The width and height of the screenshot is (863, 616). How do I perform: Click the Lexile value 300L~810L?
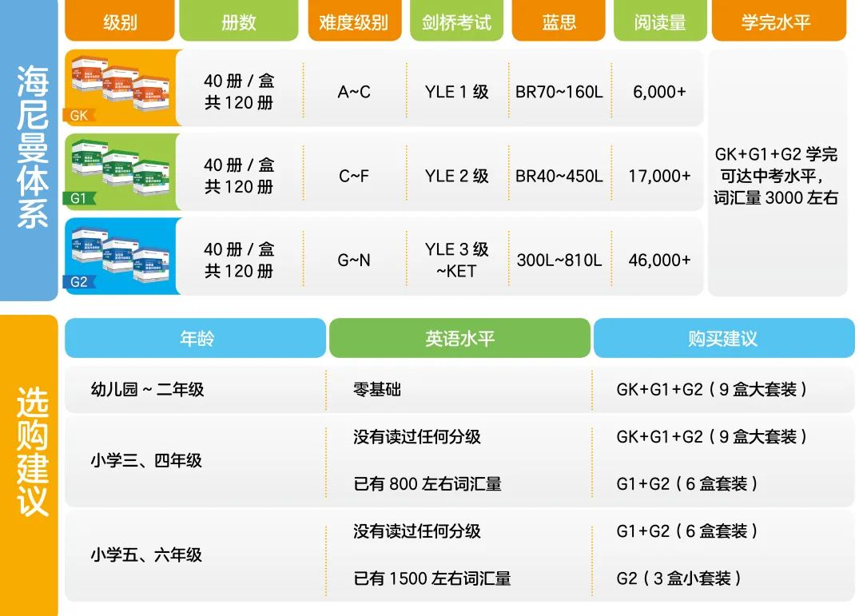tap(559, 260)
